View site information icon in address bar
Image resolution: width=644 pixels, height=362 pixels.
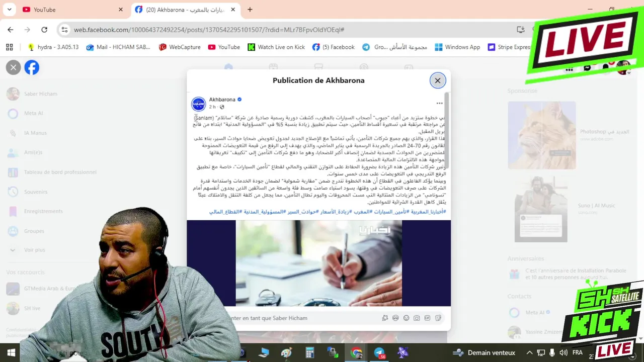click(x=64, y=30)
